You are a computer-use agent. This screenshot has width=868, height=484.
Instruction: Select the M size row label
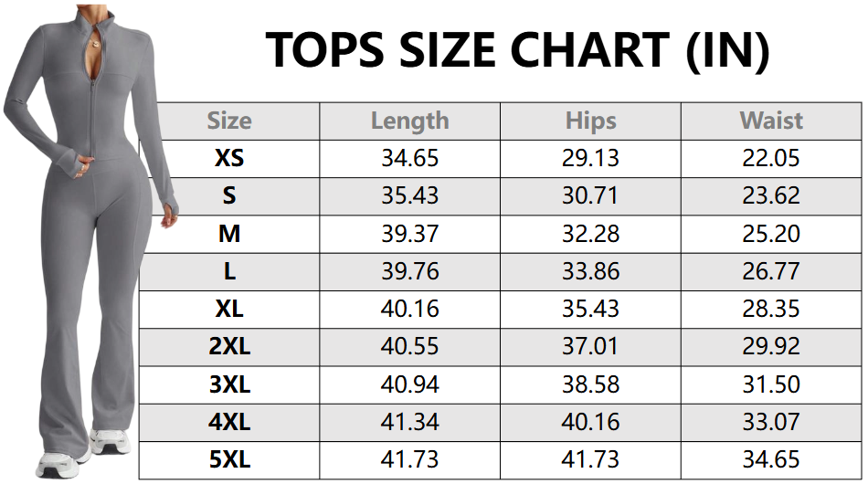tap(229, 234)
